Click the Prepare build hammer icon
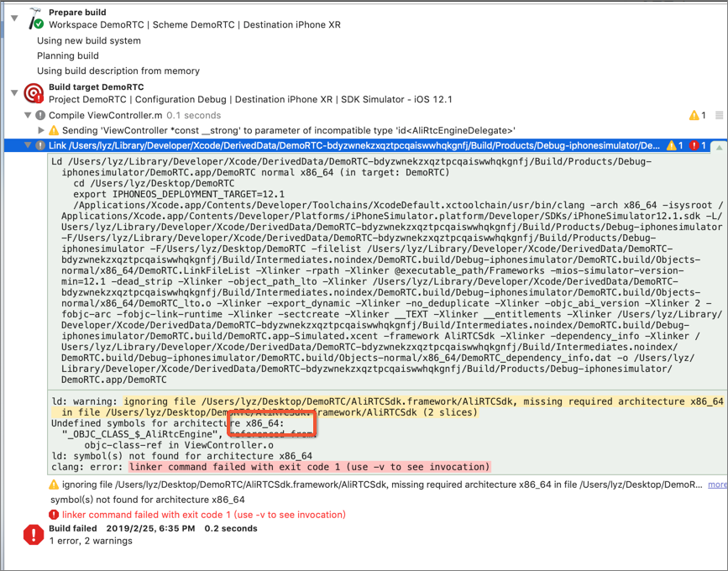The width and height of the screenshot is (728, 571). (x=35, y=18)
